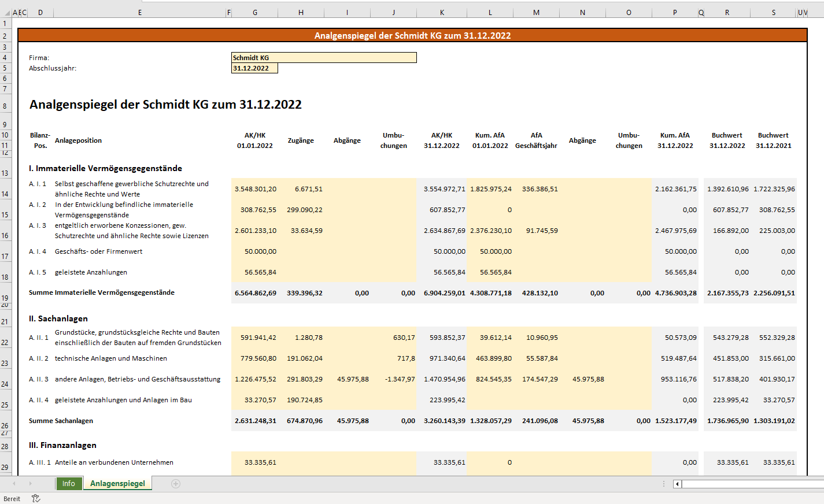Select row 19 header
The width and height of the screenshot is (824, 504).
[x=5, y=293]
